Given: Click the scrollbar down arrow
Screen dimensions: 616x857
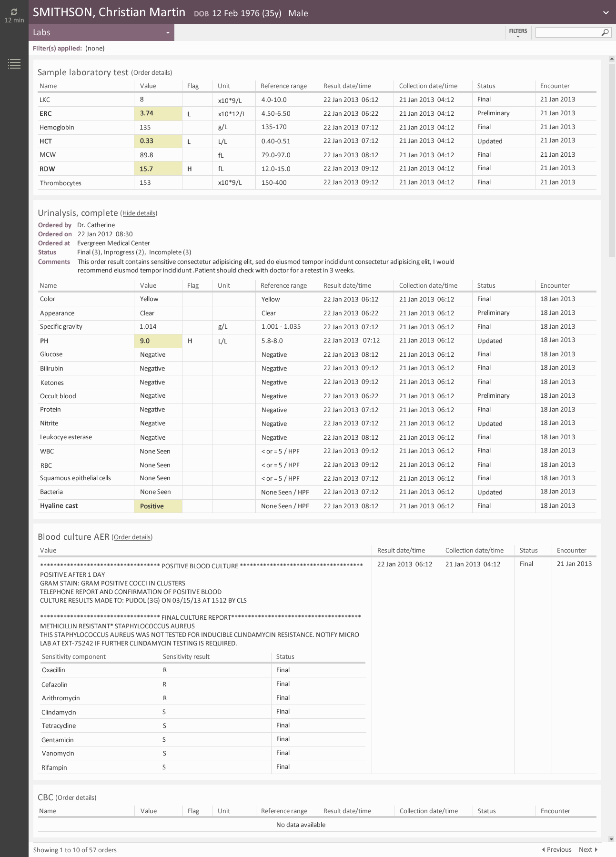Looking at the screenshot, I should coord(612,839).
